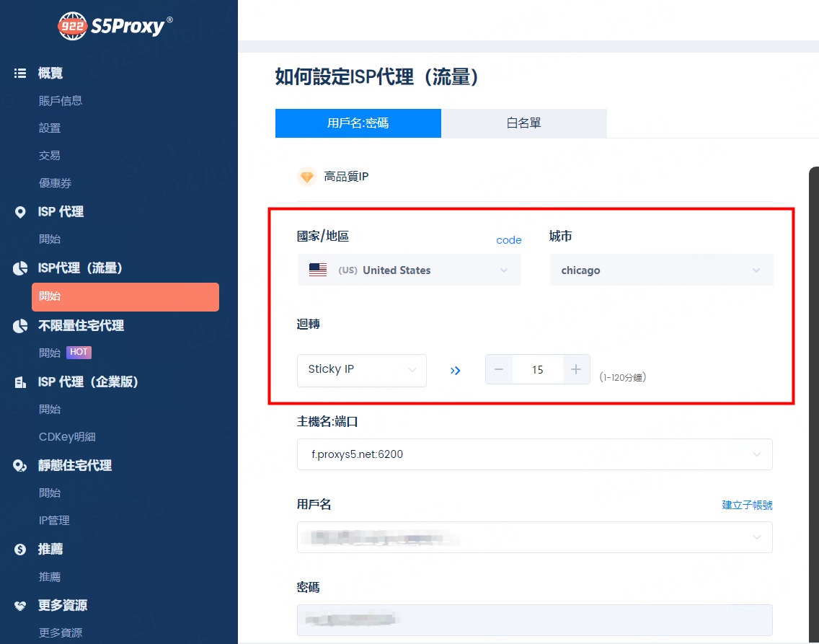
Task: Click the 建立子帳號 link
Action: click(x=747, y=505)
